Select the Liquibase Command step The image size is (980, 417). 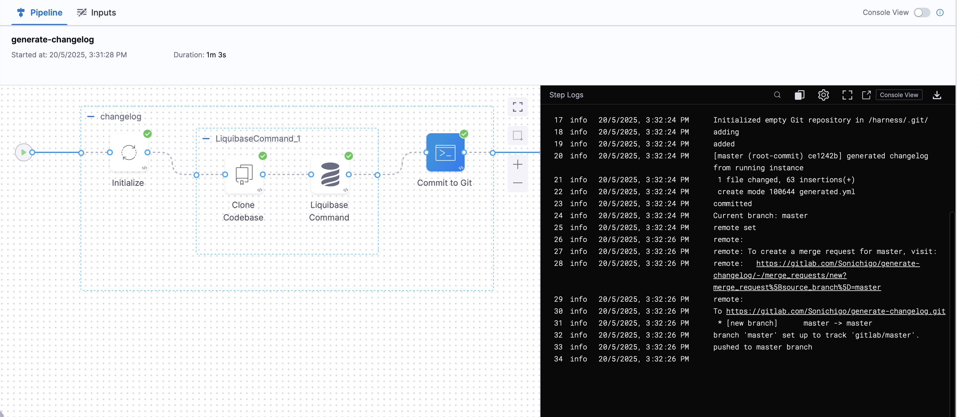tap(330, 175)
